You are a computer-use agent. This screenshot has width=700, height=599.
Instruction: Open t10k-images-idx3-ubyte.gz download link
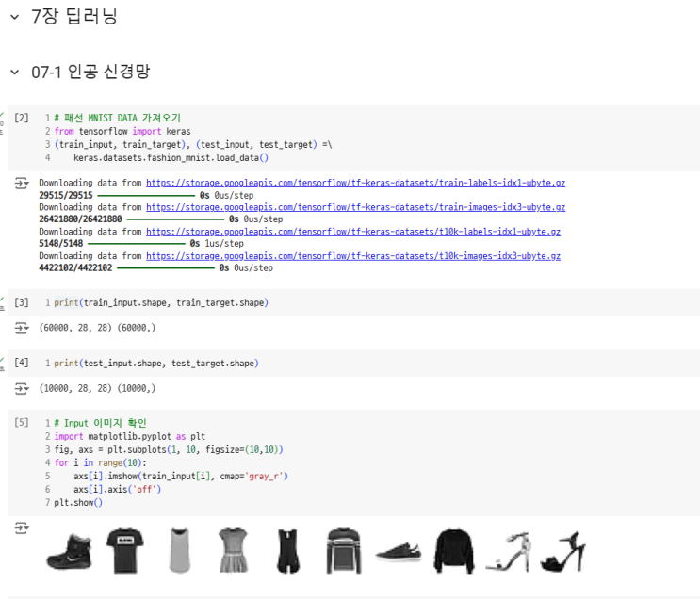353,256
